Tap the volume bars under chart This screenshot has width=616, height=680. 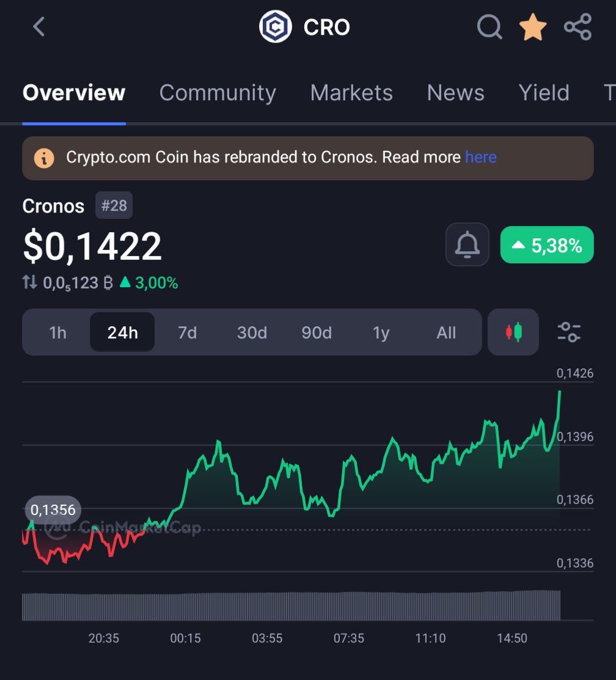point(291,605)
